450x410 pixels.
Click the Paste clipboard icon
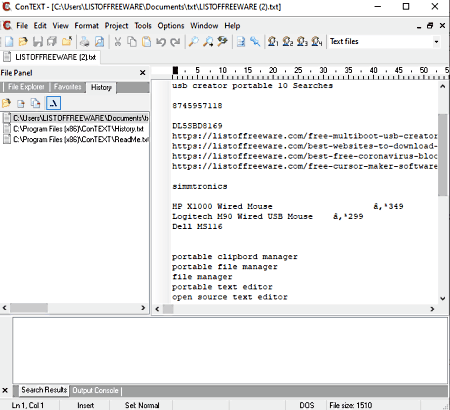pos(147,42)
